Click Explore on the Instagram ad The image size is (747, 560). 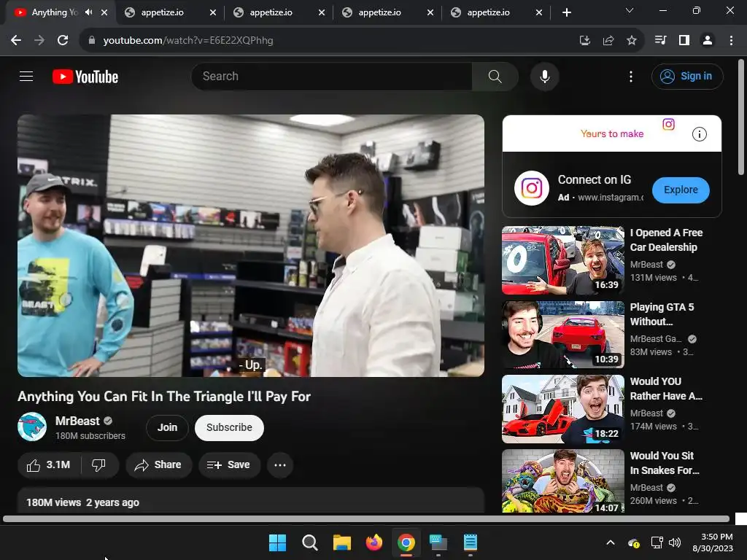pos(681,190)
